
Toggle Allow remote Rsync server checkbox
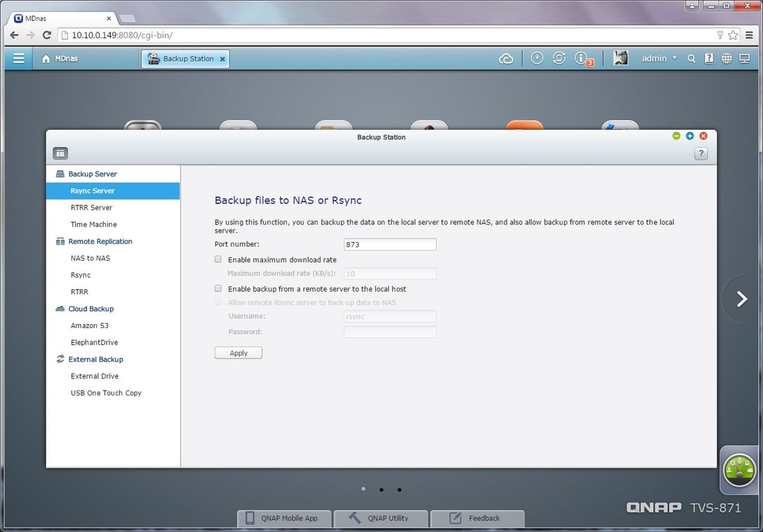point(218,303)
